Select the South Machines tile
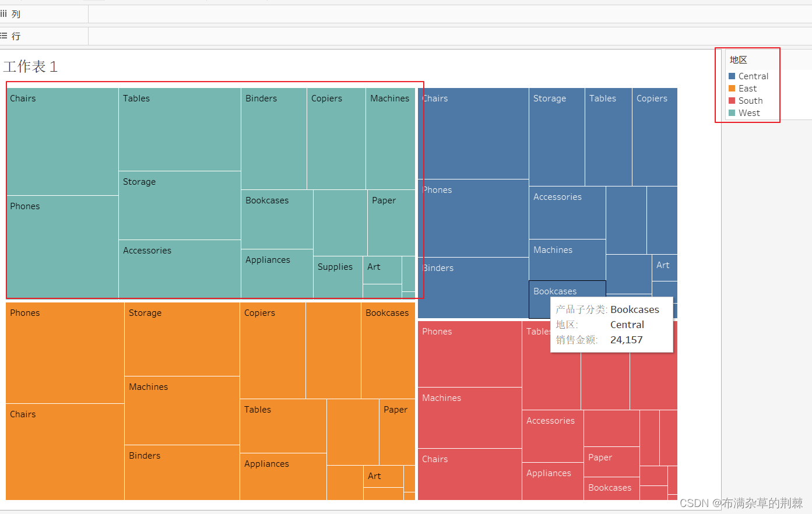Image resolution: width=812 pixels, height=514 pixels. point(470,418)
